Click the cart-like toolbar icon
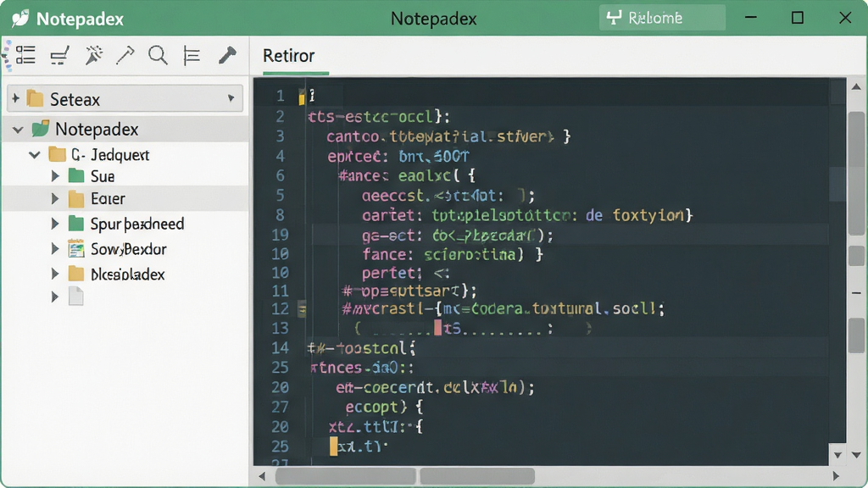 pos(59,55)
